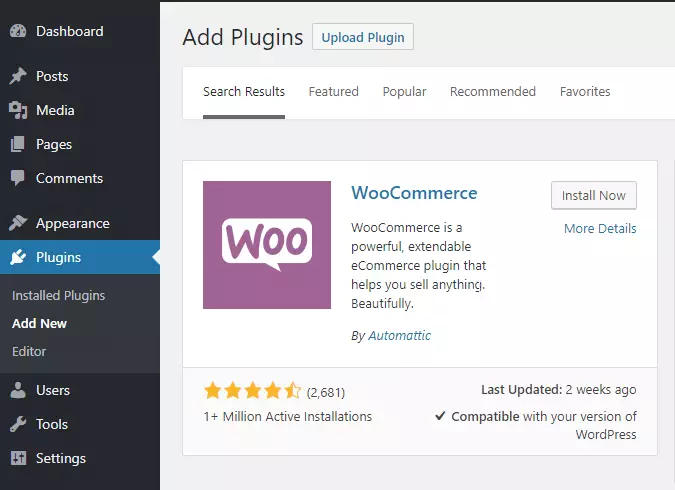Click the WooCommerce plugin title link

point(414,193)
